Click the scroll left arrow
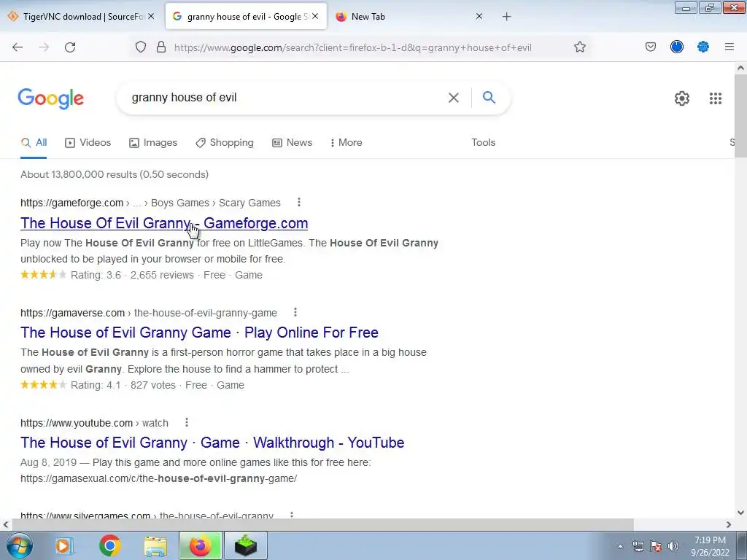Viewport: 747px width, 560px height. [6, 524]
